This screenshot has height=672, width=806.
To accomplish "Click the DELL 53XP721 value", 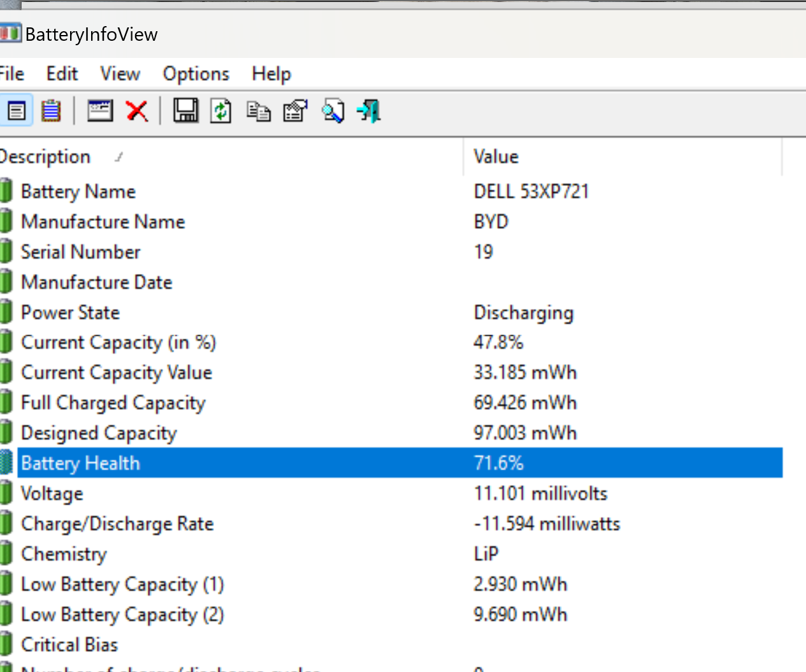I will pyautogui.click(x=531, y=191).
